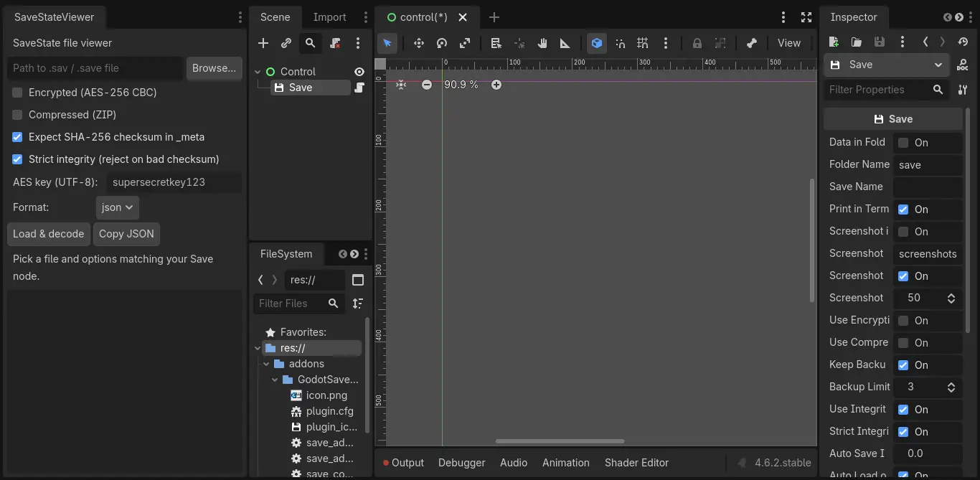The width and height of the screenshot is (980, 480).
Task: Collapse the addons folder
Action: click(267, 364)
